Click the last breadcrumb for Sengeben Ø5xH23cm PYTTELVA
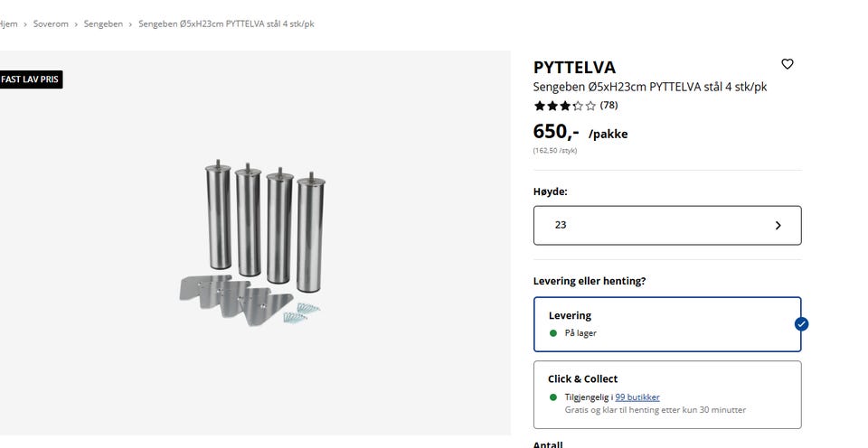Viewport: 868px width, 448px height. [x=226, y=23]
